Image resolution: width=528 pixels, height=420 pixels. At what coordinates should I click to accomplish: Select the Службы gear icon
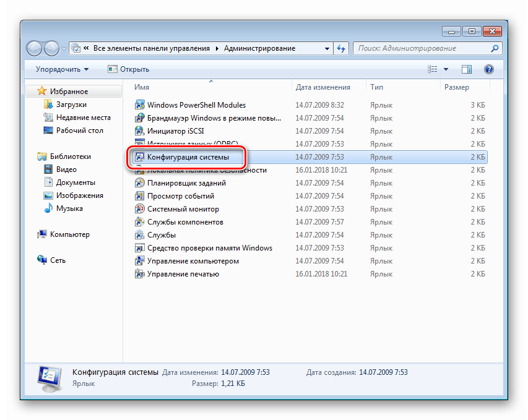point(139,235)
